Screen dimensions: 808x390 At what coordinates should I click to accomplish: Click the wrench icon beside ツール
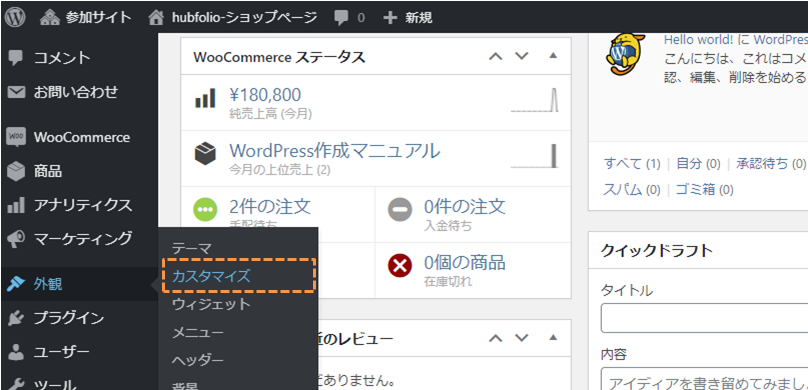click(16, 385)
